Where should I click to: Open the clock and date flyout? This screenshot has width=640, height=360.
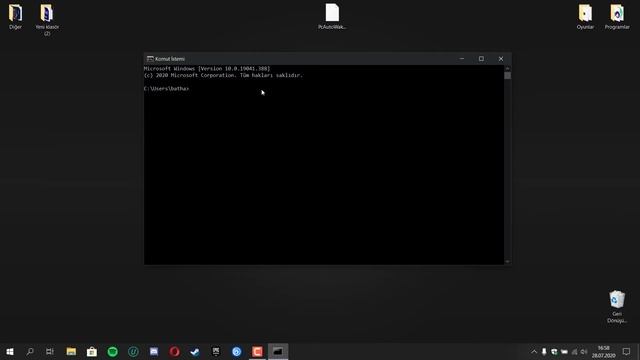[x=604, y=351]
